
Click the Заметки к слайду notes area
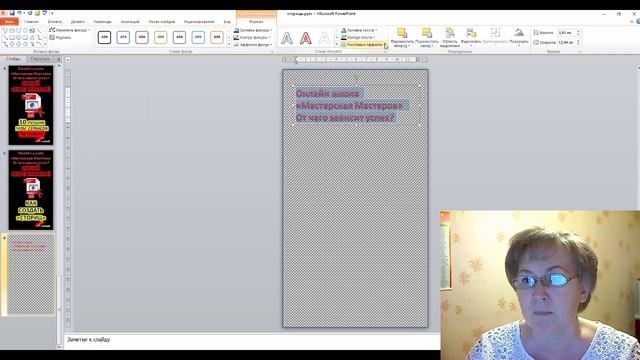252,340
